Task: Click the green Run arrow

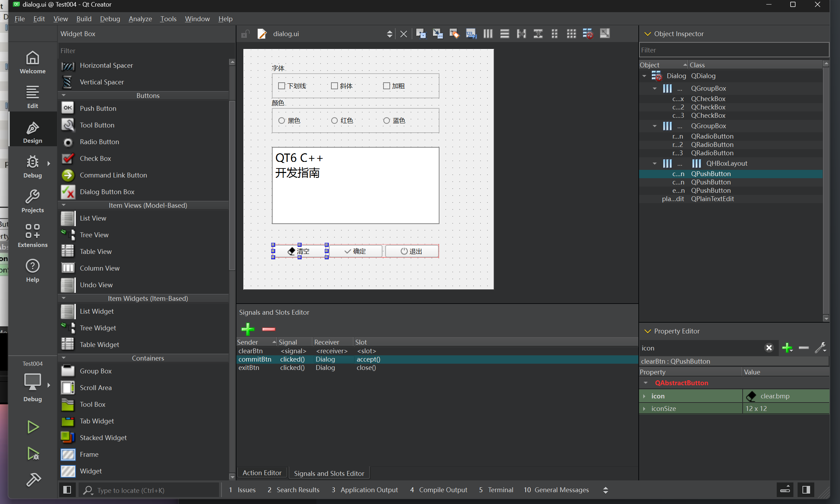Action: pos(33,427)
